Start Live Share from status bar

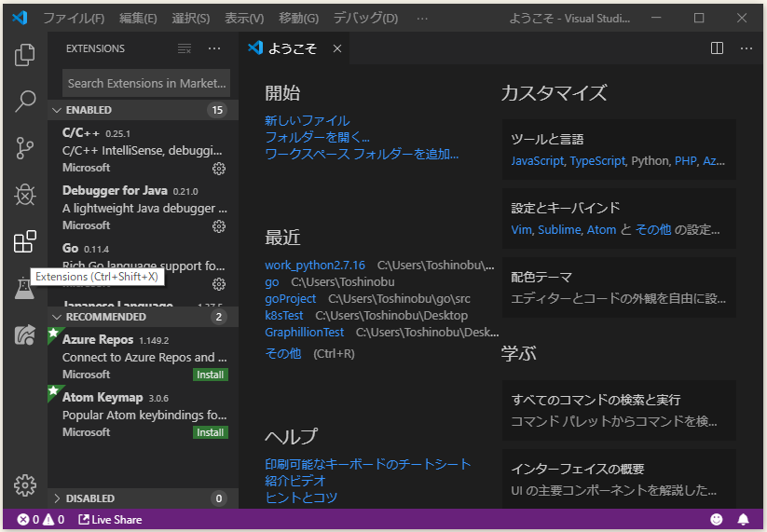tap(110, 519)
